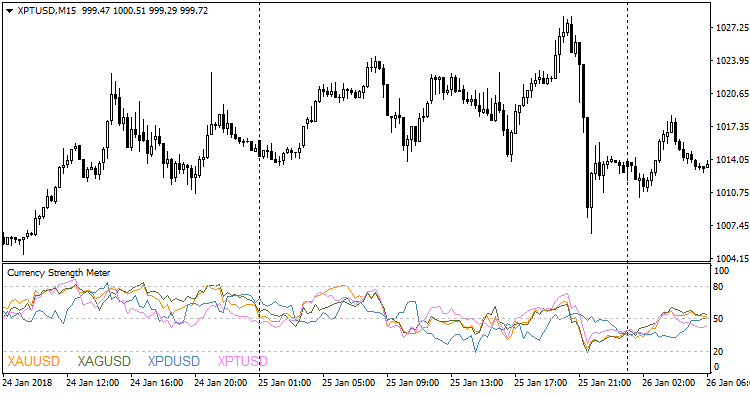The height and width of the screenshot is (394, 750).
Task: Click the 25 Jan 21:00 time label
Action: point(606,383)
